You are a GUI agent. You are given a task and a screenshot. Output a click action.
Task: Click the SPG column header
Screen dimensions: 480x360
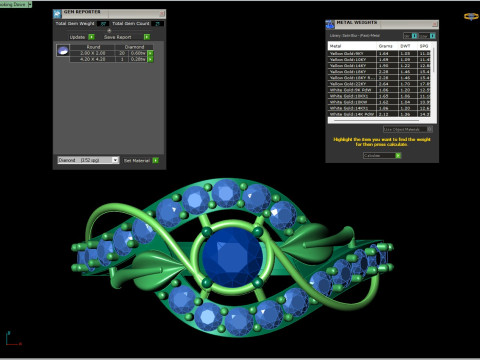pyautogui.click(x=424, y=46)
